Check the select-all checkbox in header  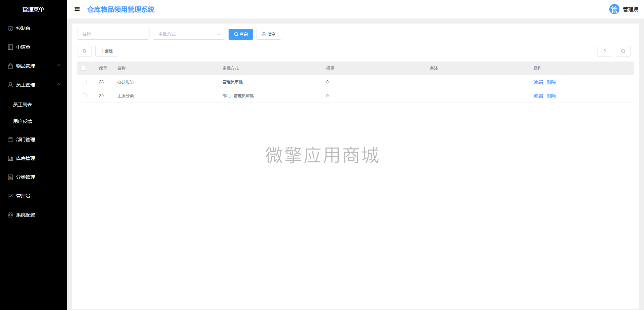(83, 68)
